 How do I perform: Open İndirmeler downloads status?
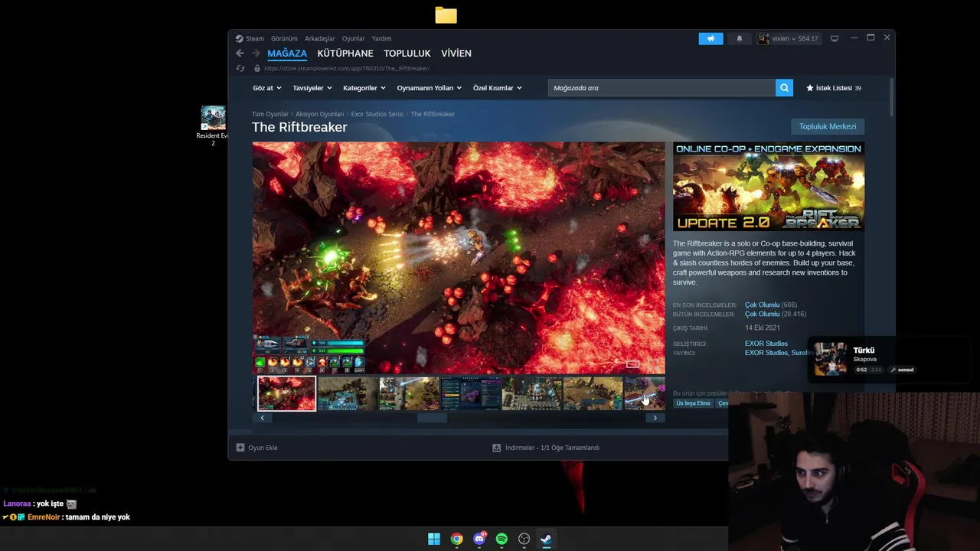546,448
